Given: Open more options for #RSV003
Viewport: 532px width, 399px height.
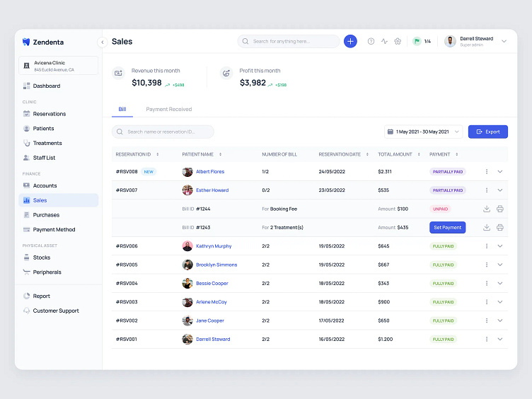Looking at the screenshot, I should (487, 302).
